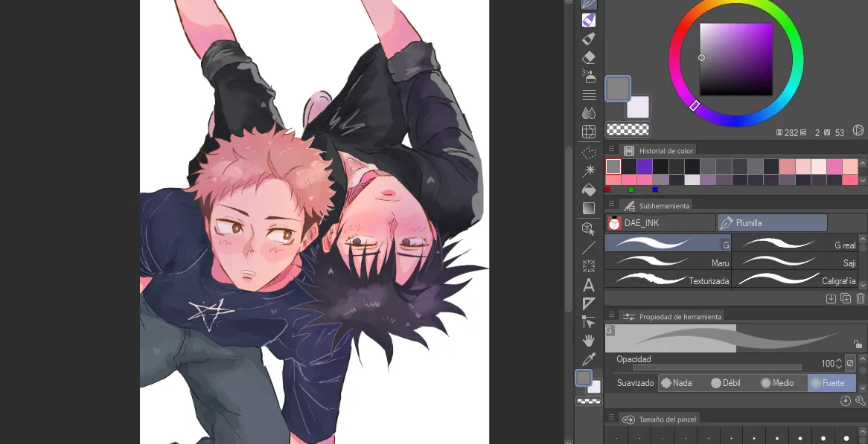Select the Operation cube object tool
The height and width of the screenshot is (444, 868).
point(588,228)
